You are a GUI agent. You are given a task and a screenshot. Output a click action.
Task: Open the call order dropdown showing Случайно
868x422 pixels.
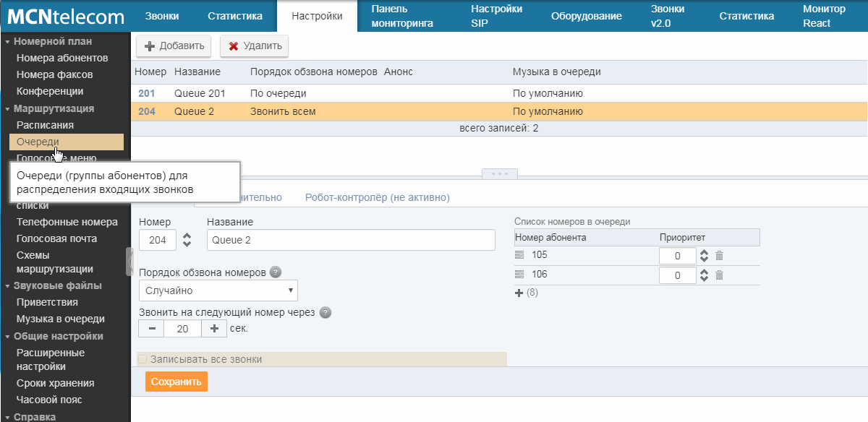coord(218,290)
